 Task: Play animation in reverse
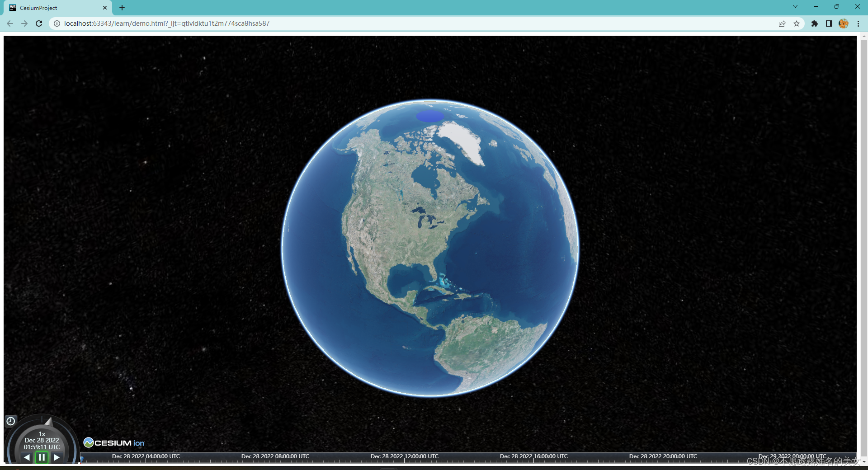pyautogui.click(x=27, y=457)
